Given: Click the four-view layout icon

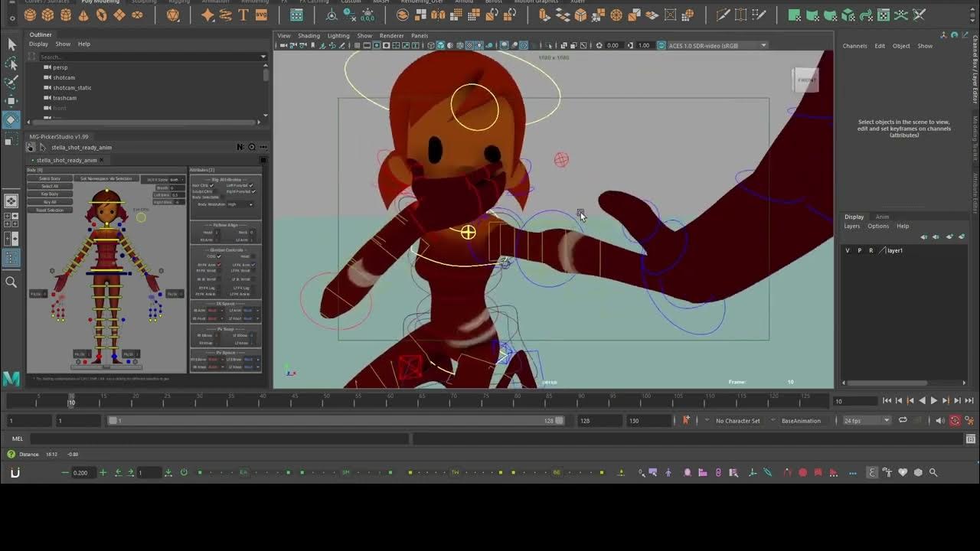Looking at the screenshot, I should [11, 220].
